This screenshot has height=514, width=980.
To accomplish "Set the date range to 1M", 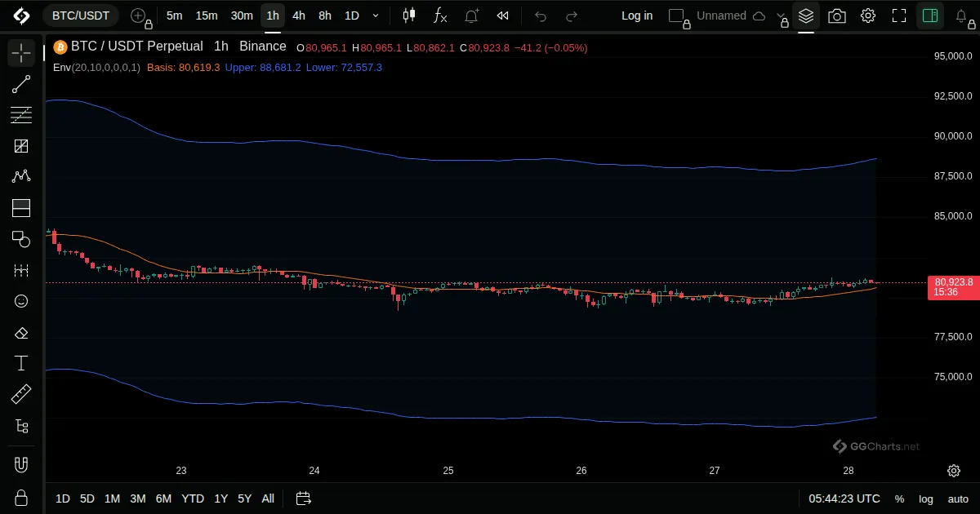I will pyautogui.click(x=113, y=498).
